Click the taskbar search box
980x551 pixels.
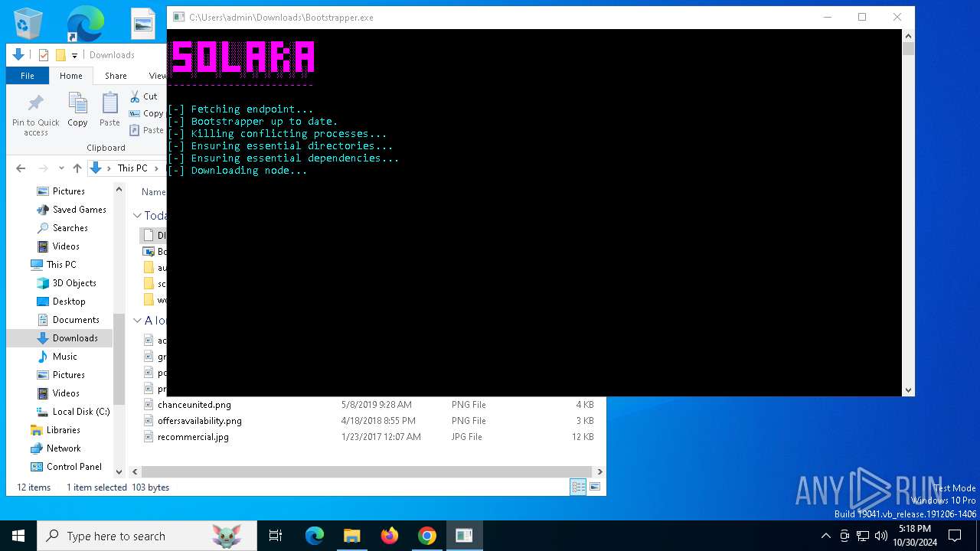(x=147, y=536)
